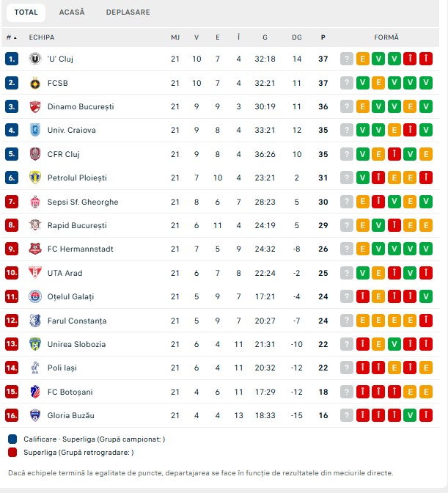Click the UTA Arad club icon
Image resolution: width=448 pixels, height=493 pixels.
point(34,273)
